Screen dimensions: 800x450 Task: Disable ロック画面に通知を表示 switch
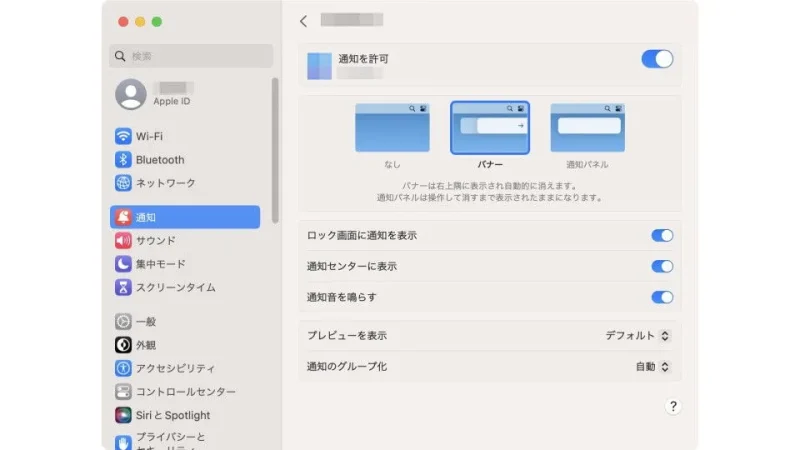pos(662,235)
